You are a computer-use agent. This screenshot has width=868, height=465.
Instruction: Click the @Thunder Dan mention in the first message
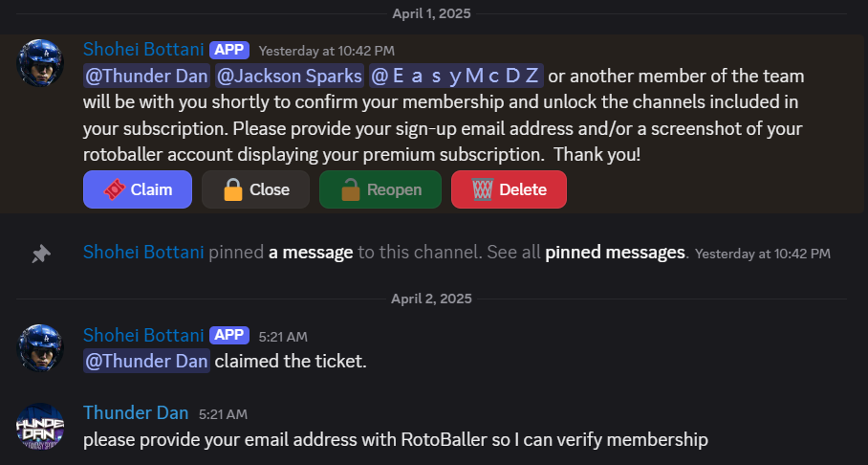click(146, 76)
